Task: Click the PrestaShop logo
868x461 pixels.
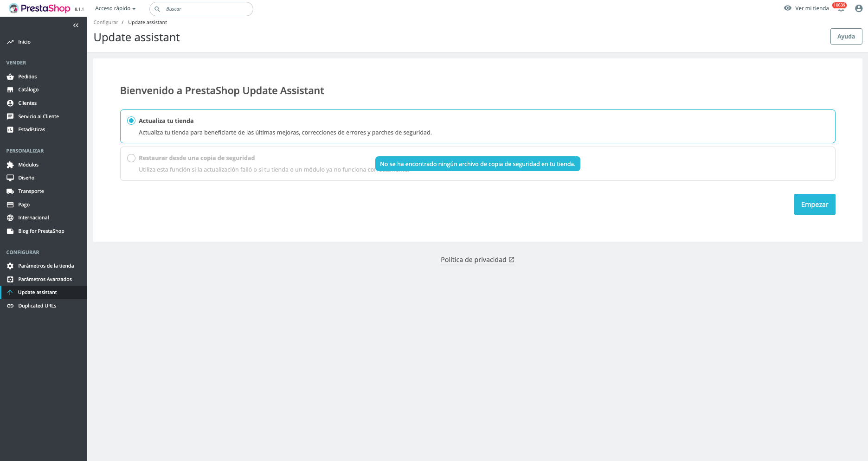Action: [x=39, y=8]
